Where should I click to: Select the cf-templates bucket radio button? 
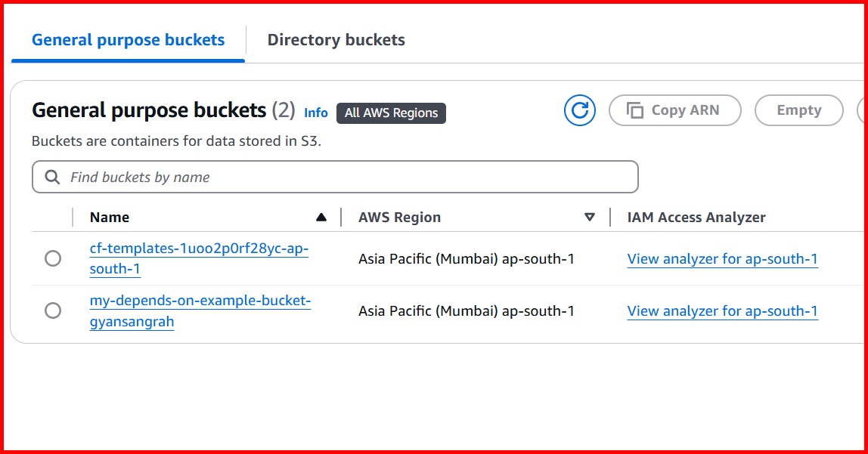[52, 258]
